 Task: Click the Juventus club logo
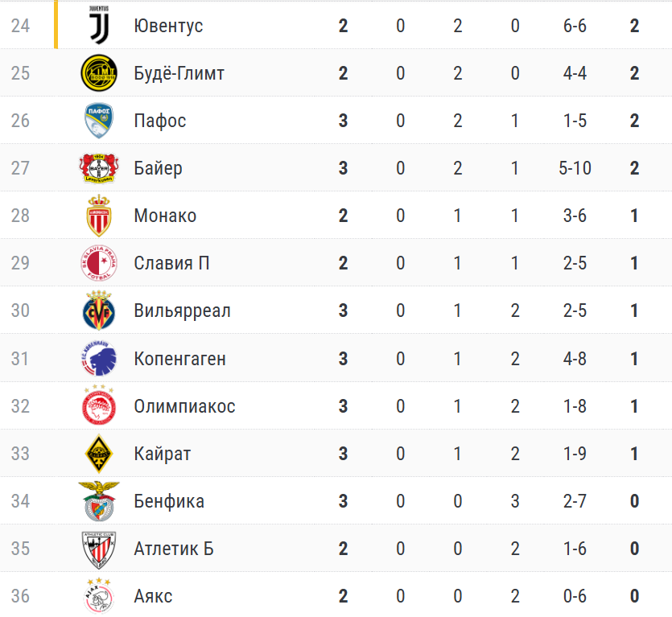tap(99, 26)
